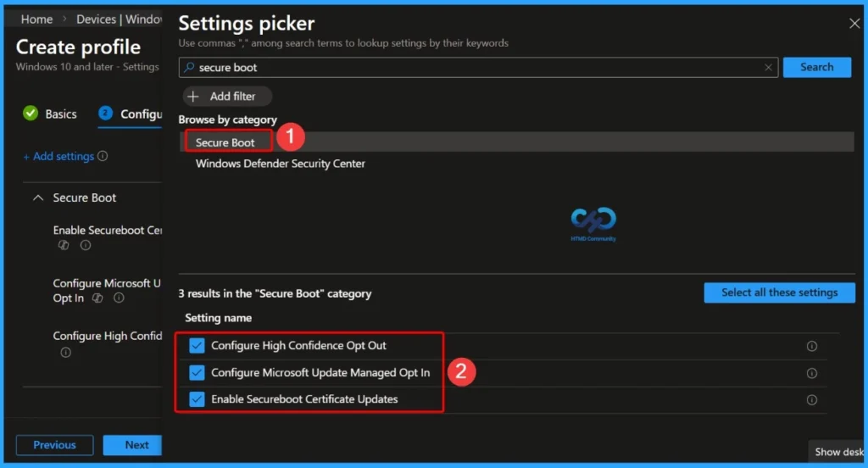868x468 pixels.
Task: Click copilot icon under Enable Secureboot Cer
Action: [64, 245]
